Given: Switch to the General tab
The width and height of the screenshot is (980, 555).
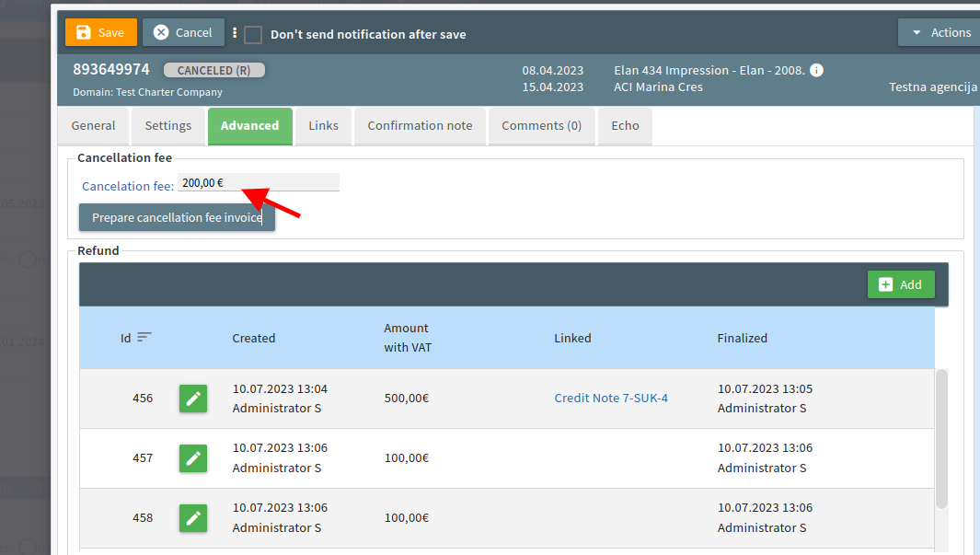Looking at the screenshot, I should point(93,125).
